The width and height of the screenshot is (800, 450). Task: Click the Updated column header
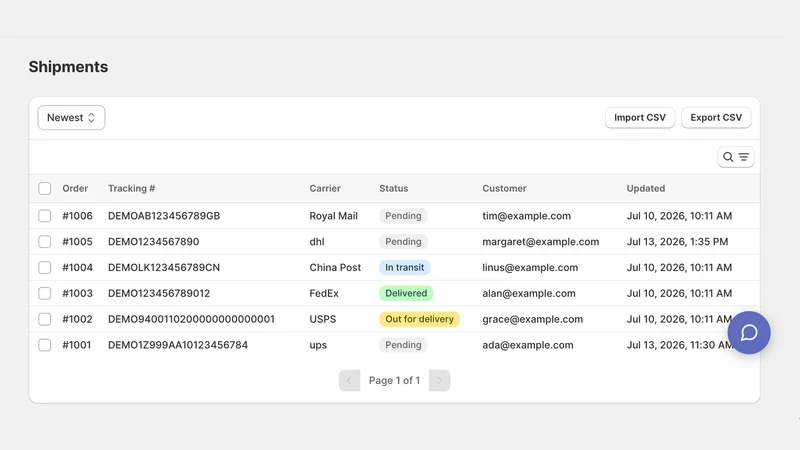tap(646, 188)
